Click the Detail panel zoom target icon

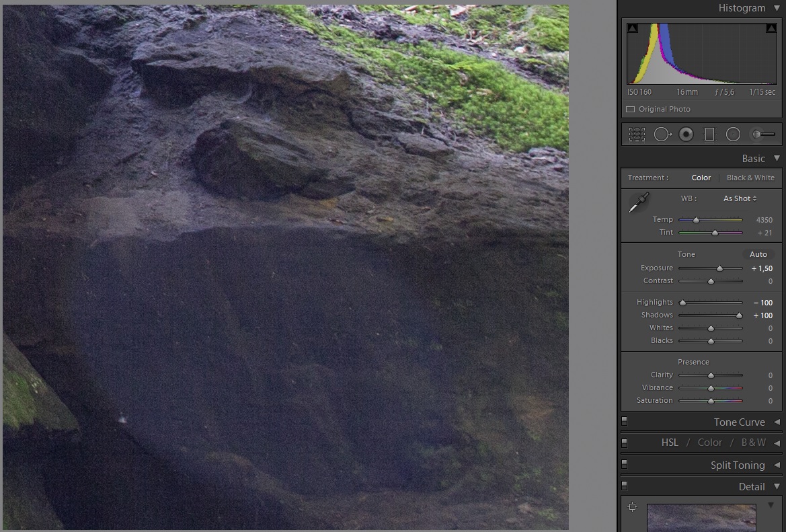[x=633, y=507]
